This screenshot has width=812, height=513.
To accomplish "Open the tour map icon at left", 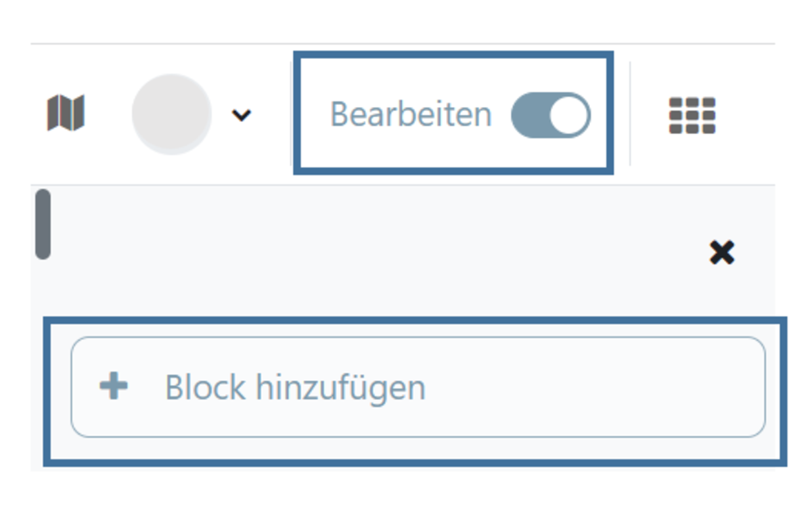I will coord(66,113).
